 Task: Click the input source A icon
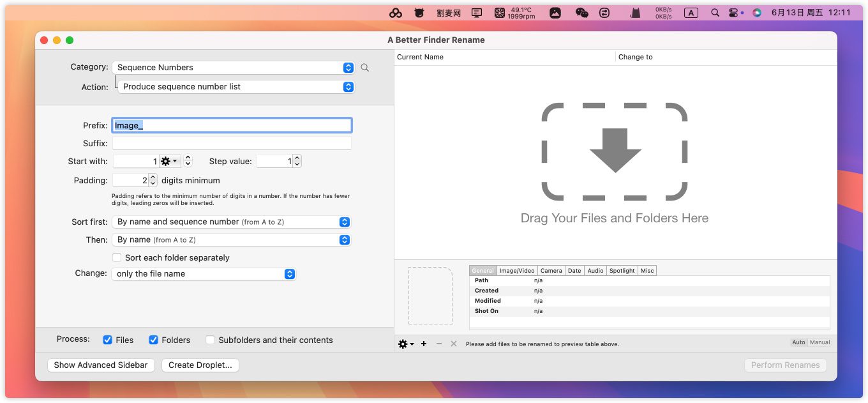(691, 13)
